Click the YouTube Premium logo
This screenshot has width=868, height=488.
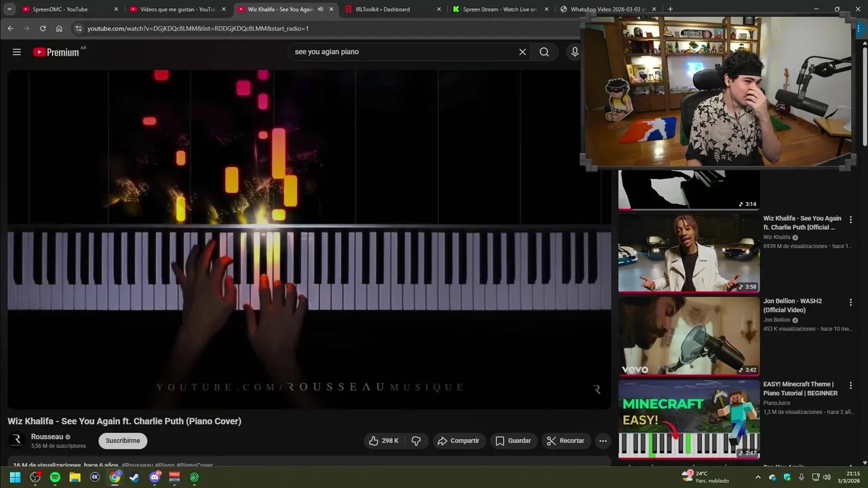57,52
